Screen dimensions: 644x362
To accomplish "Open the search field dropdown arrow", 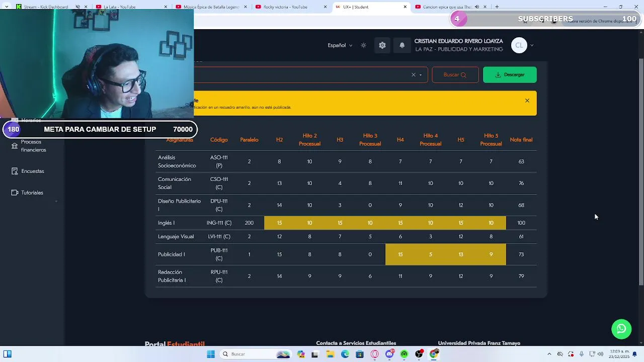I will (x=421, y=75).
